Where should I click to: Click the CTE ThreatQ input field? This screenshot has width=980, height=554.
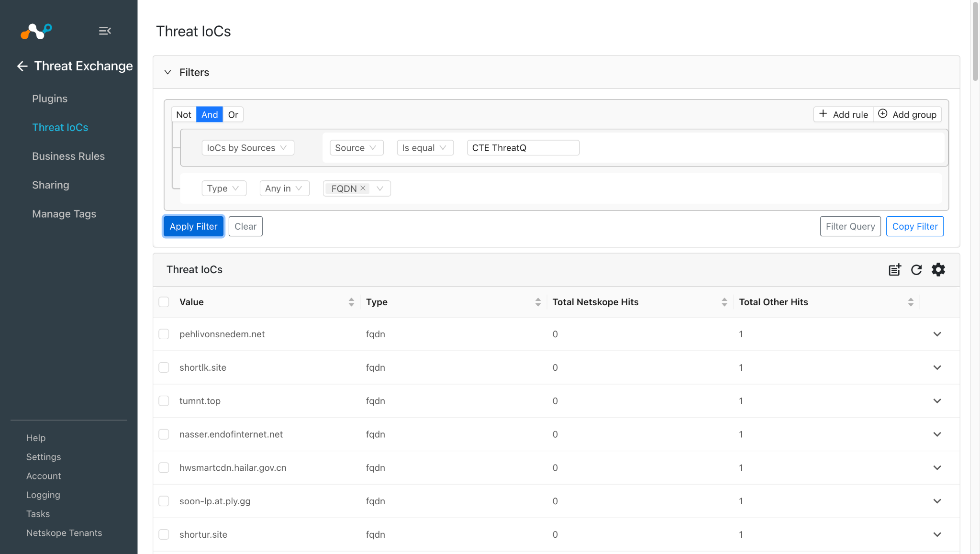coord(523,148)
